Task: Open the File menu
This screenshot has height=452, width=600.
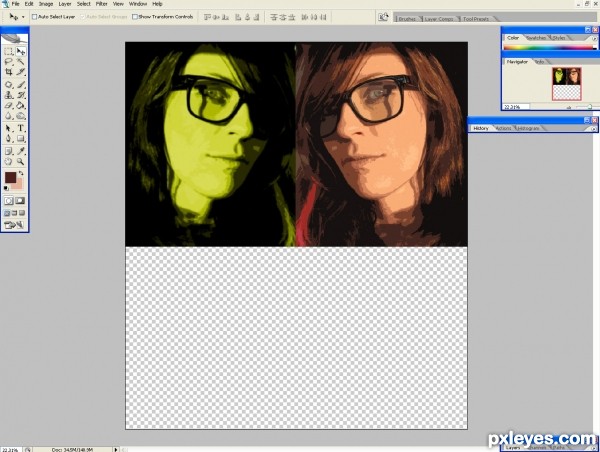Action: click(16, 4)
